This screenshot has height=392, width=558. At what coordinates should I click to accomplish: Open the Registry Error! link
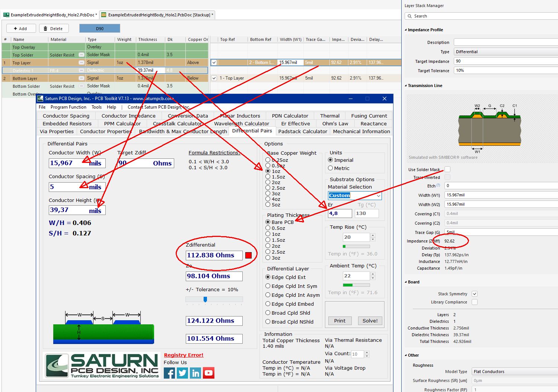click(184, 355)
